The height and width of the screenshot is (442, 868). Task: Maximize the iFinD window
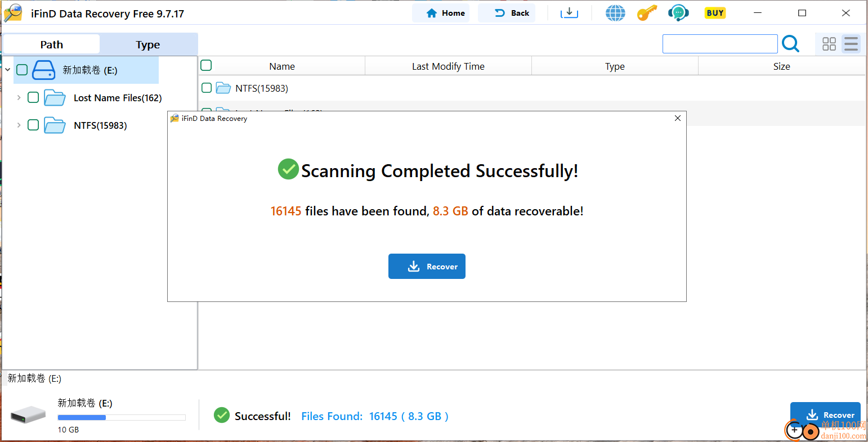[802, 13]
